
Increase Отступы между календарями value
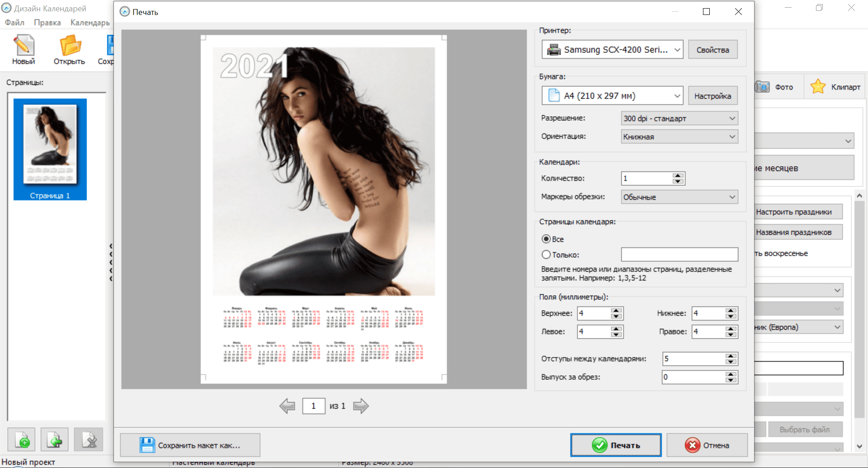pyautogui.click(x=731, y=356)
